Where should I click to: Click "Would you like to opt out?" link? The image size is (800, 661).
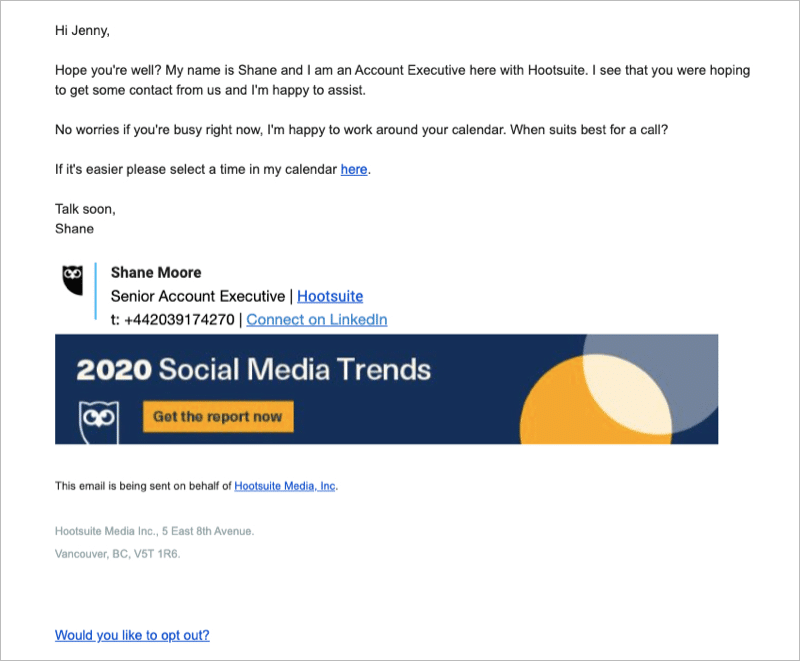coord(132,635)
